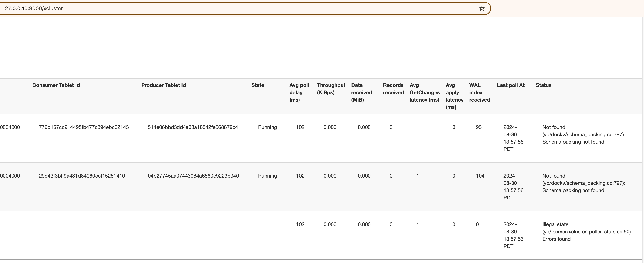Click the Consumer Tablet Id column header
This screenshot has height=263, width=644.
56,85
